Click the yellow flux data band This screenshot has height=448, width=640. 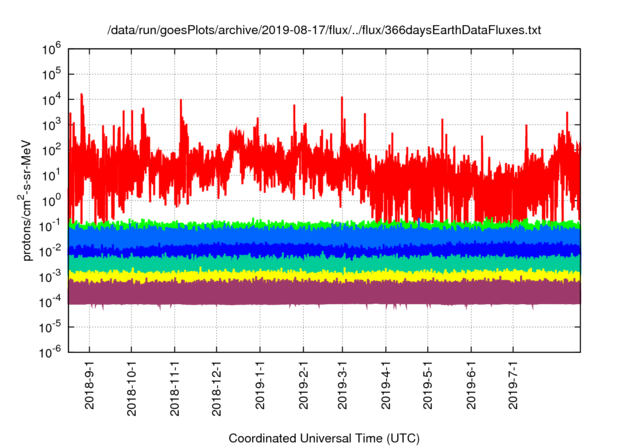(324, 276)
